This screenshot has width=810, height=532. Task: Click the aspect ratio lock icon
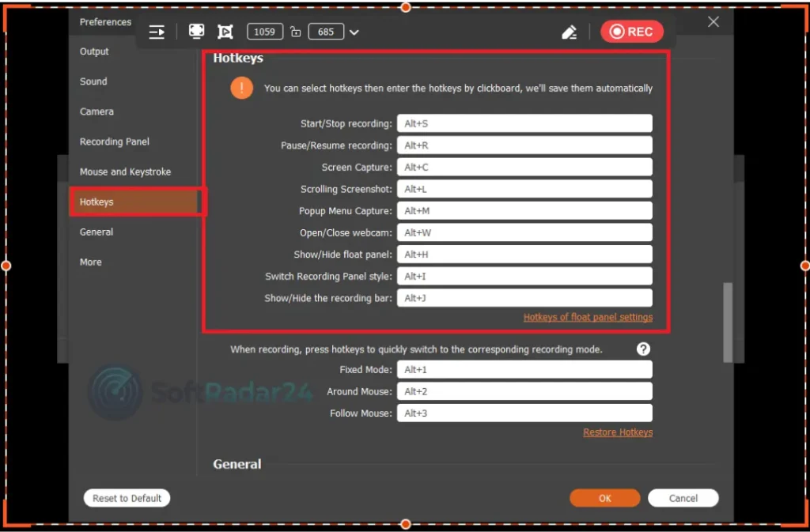point(295,32)
